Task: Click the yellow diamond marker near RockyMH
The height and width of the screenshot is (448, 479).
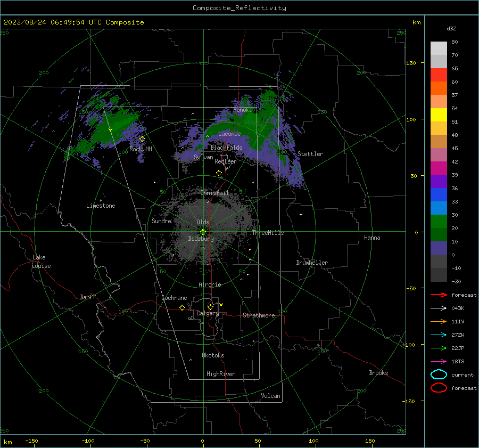Action: (142, 139)
